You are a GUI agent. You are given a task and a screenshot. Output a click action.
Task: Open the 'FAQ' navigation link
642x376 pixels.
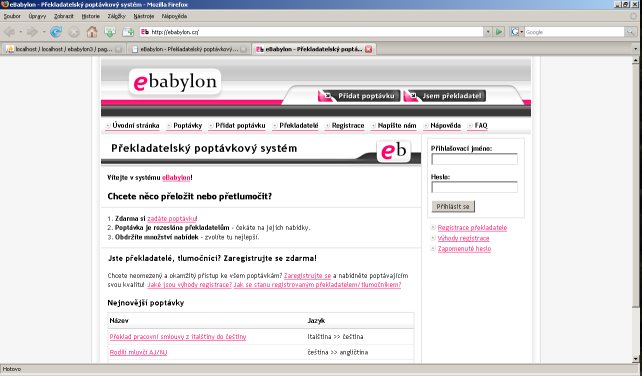481,125
